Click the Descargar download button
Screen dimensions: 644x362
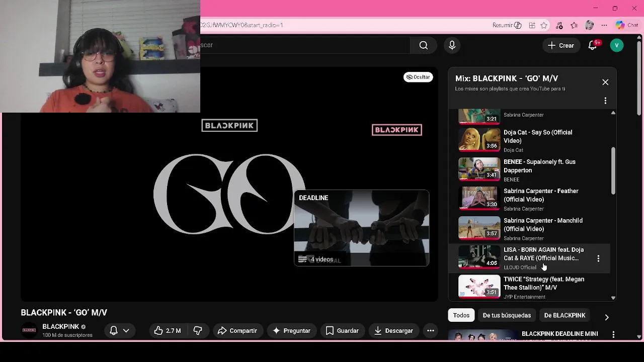393,330
